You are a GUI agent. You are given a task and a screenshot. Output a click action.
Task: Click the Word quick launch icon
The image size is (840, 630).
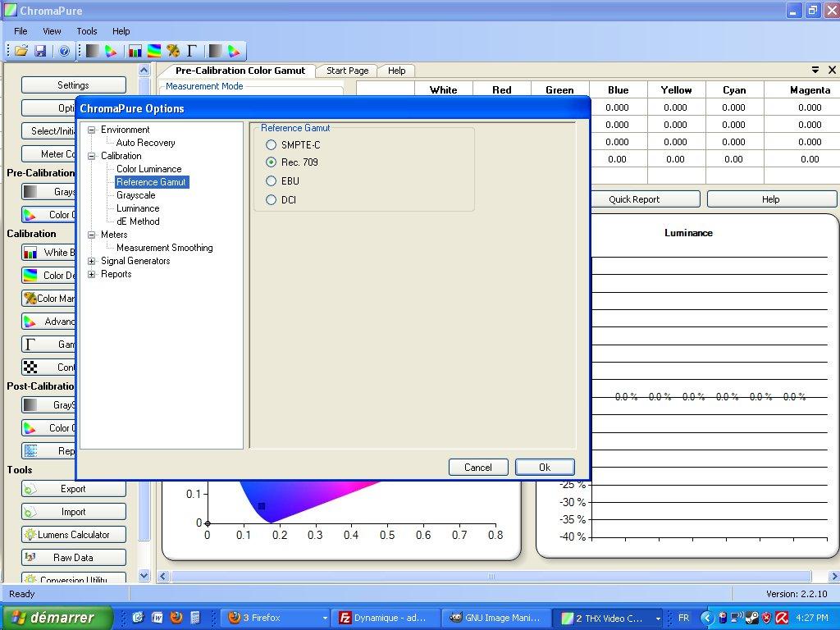pos(157,617)
